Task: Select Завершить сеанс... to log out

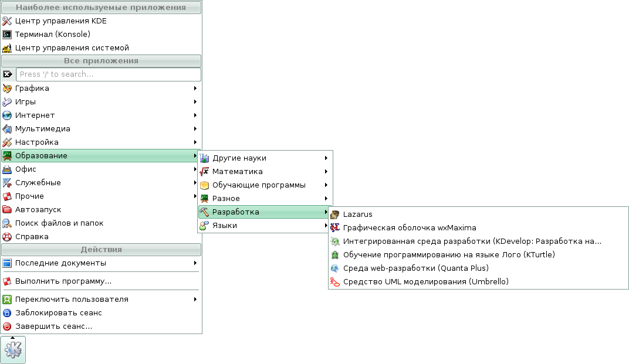Action: 53,326
